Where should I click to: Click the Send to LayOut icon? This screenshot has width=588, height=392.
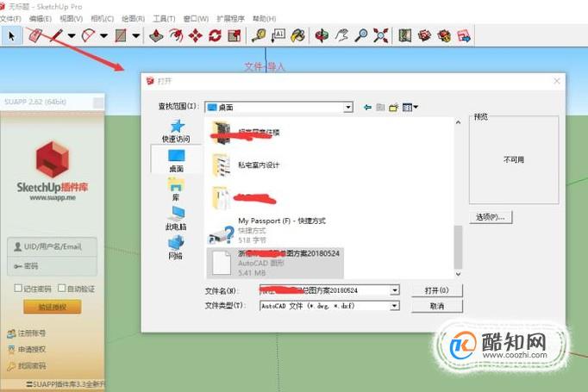pos(464,36)
